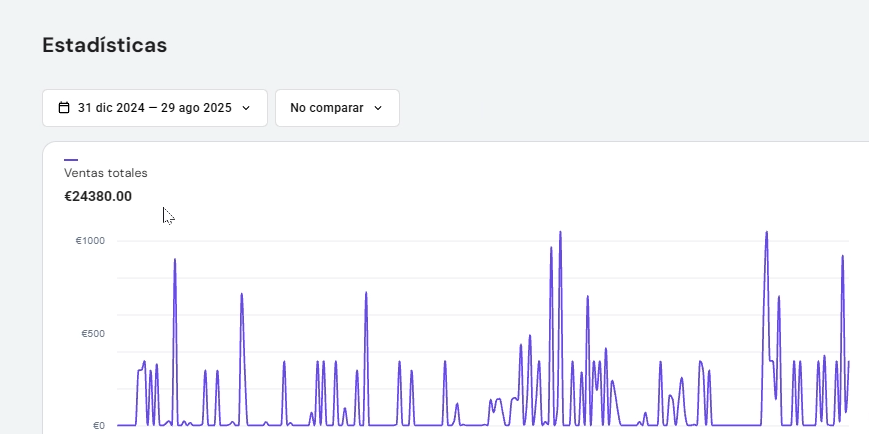Click the calendar icon in date picker
869x434 pixels.
[x=64, y=108]
